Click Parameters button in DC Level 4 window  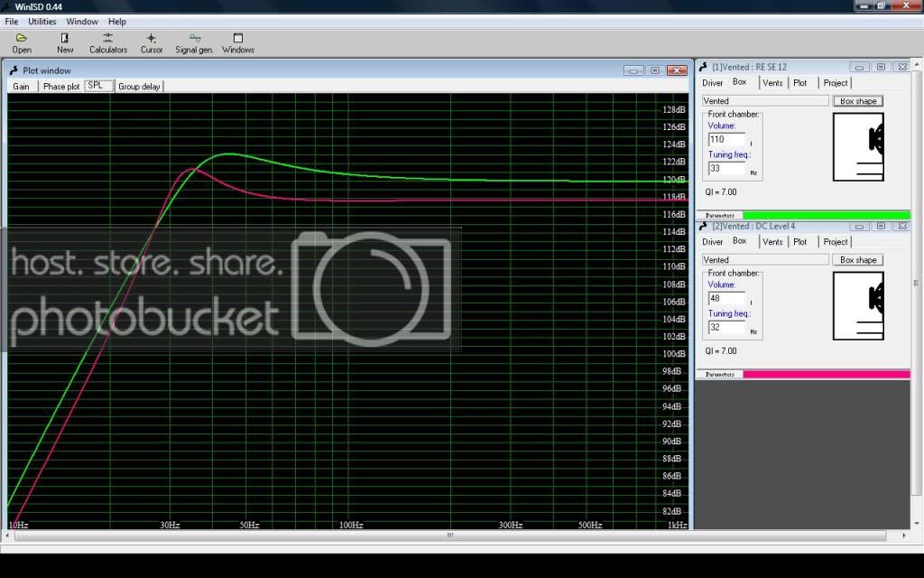coord(719,374)
